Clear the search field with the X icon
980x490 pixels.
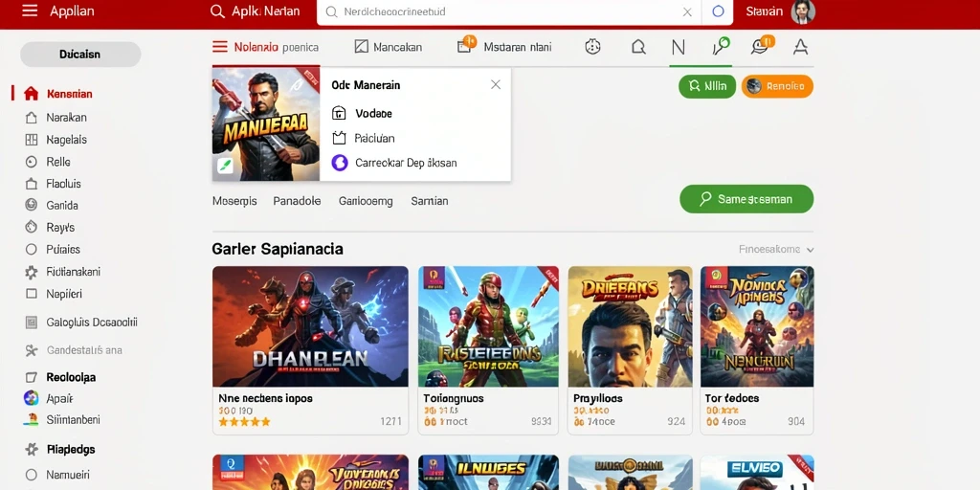tap(687, 11)
